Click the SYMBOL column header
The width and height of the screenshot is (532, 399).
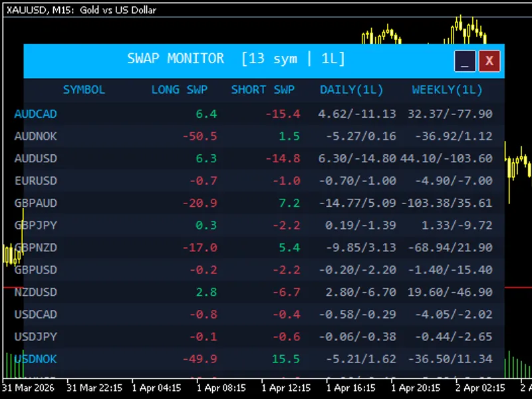tap(84, 90)
